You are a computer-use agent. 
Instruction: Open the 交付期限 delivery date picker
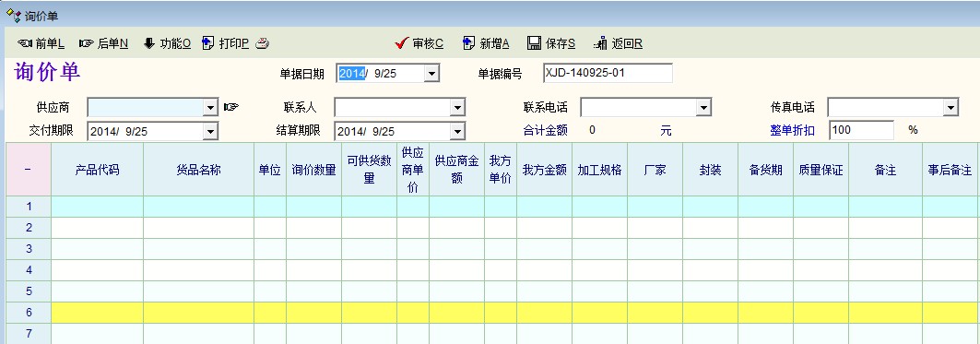pyautogui.click(x=210, y=131)
